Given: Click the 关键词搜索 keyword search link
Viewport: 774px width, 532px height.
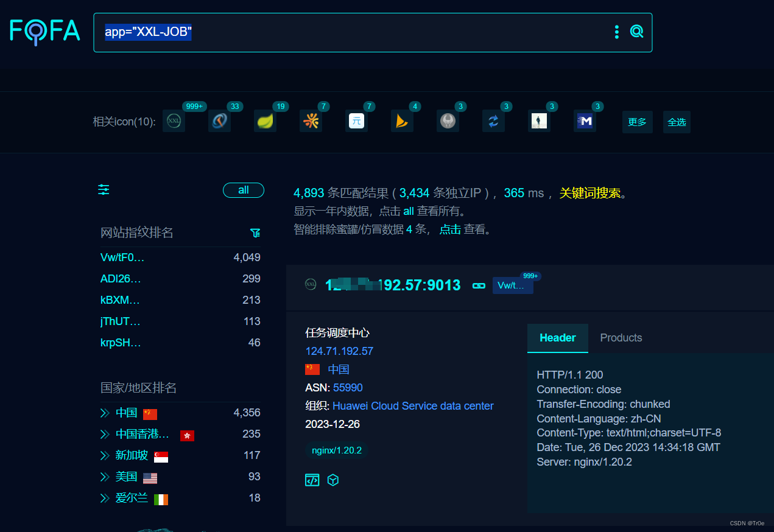Looking at the screenshot, I should point(590,193).
